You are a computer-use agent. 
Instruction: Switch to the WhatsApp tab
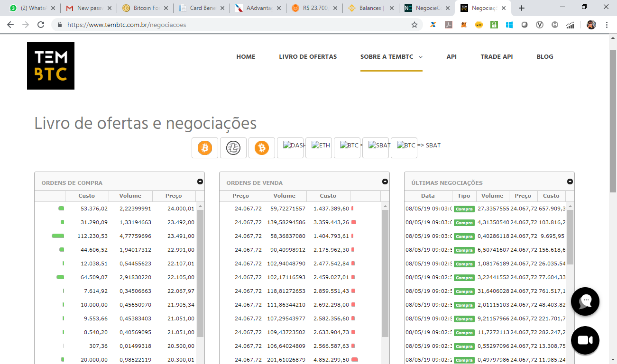coord(32,8)
